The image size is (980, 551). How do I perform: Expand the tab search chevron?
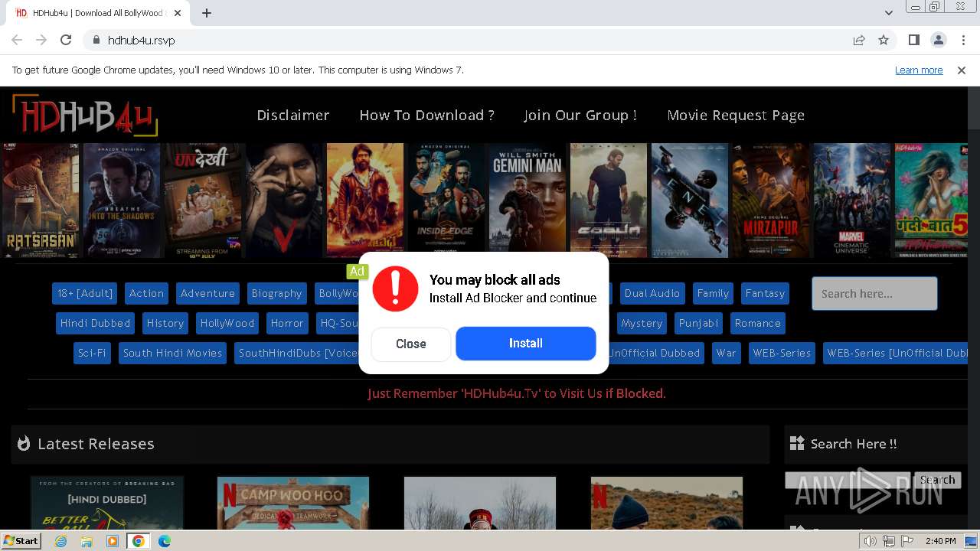(888, 13)
